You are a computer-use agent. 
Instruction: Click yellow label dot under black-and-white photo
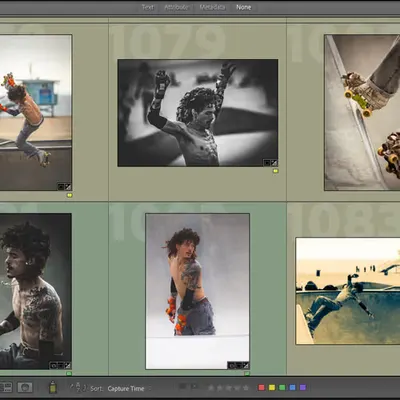tap(275, 171)
